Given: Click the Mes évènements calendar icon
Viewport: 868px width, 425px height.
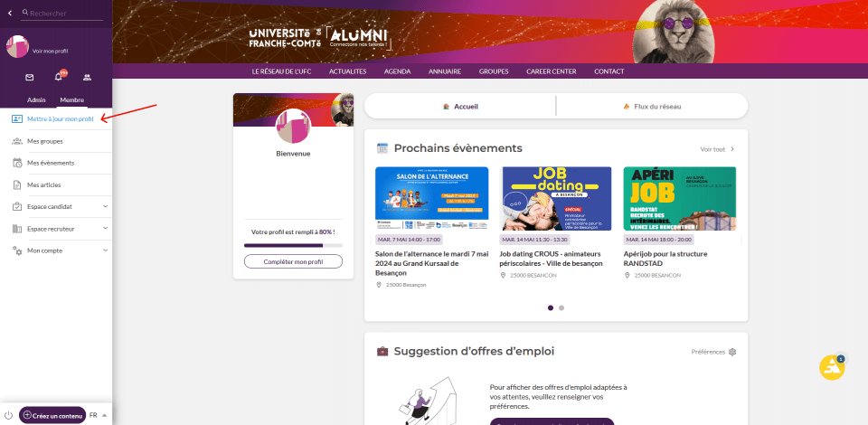Looking at the screenshot, I should (17, 163).
